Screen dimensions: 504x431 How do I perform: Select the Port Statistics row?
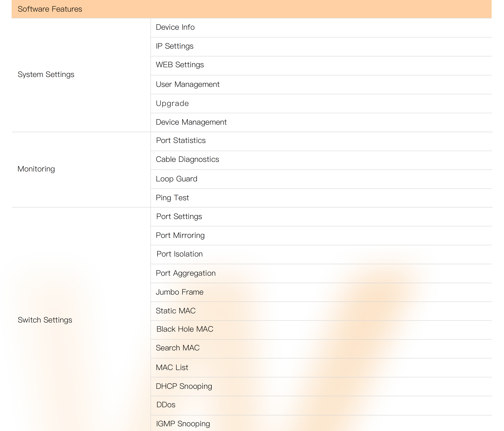tap(181, 141)
